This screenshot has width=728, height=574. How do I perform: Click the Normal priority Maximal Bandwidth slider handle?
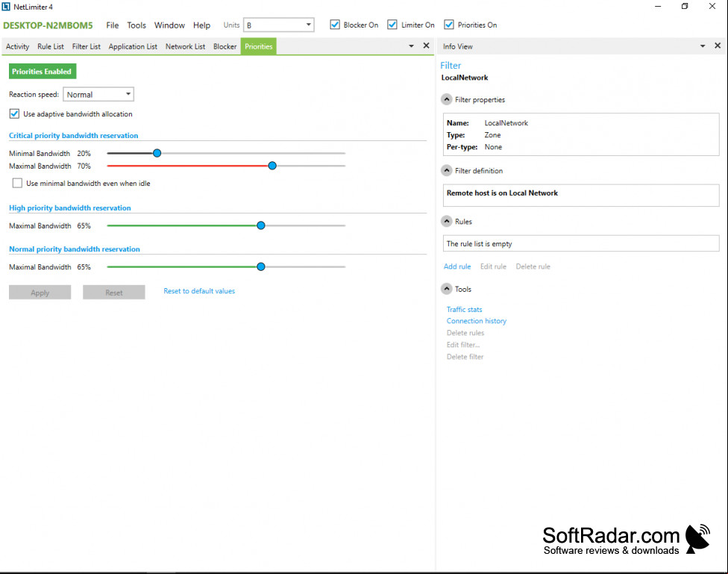261,266
